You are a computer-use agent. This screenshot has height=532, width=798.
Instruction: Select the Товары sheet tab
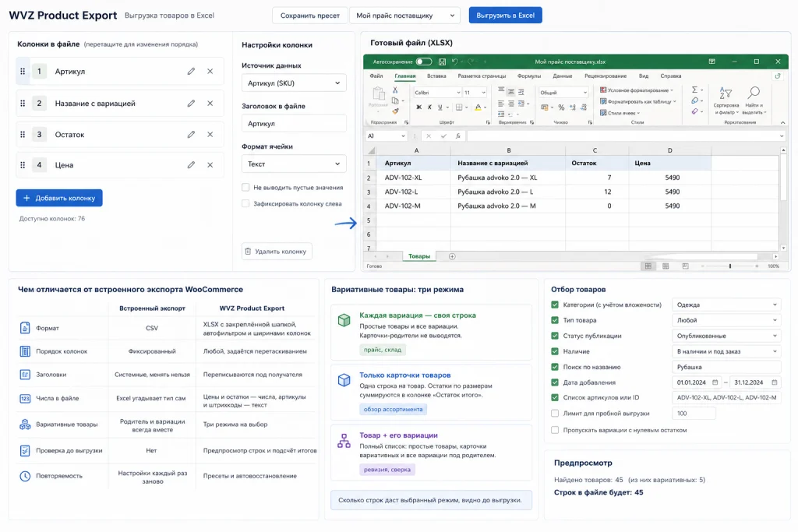(418, 256)
